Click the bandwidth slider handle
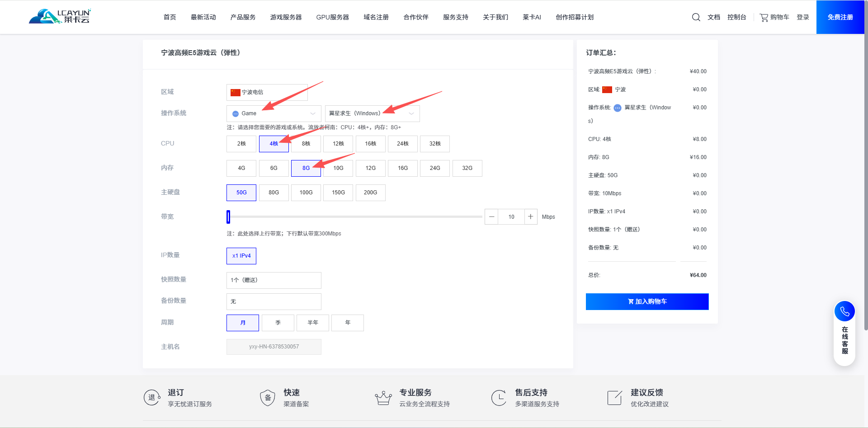 (x=228, y=217)
